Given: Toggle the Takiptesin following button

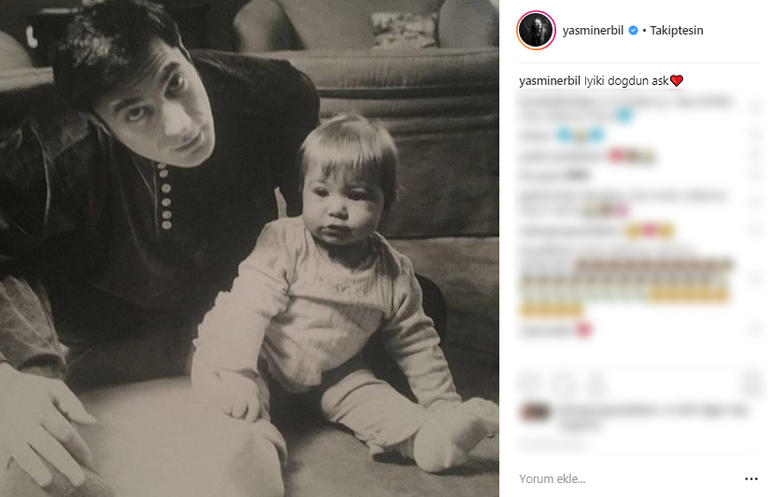Looking at the screenshot, I should coord(677,30).
